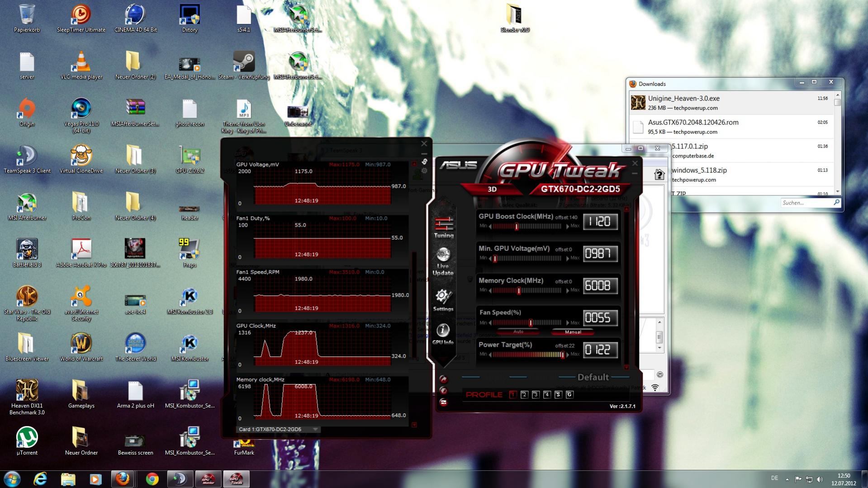
Task: Open Live Update in GPU Tweak
Action: (x=443, y=261)
